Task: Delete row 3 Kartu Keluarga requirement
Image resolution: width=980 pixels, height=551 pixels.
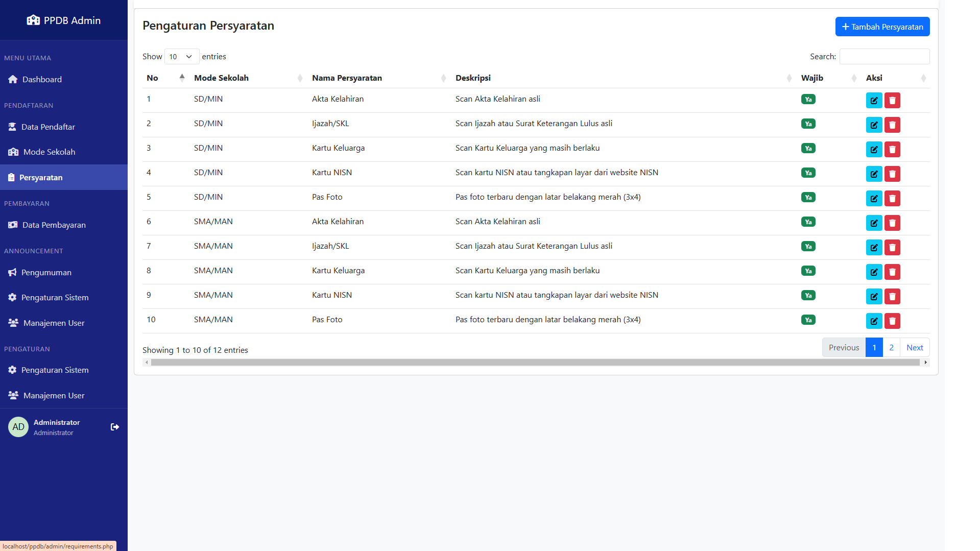Action: (x=892, y=150)
